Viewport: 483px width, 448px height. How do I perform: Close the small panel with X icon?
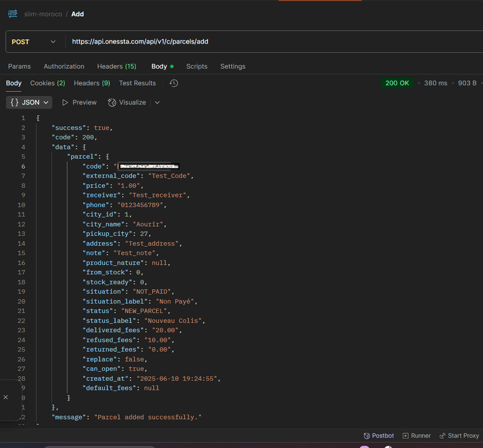tap(5, 397)
